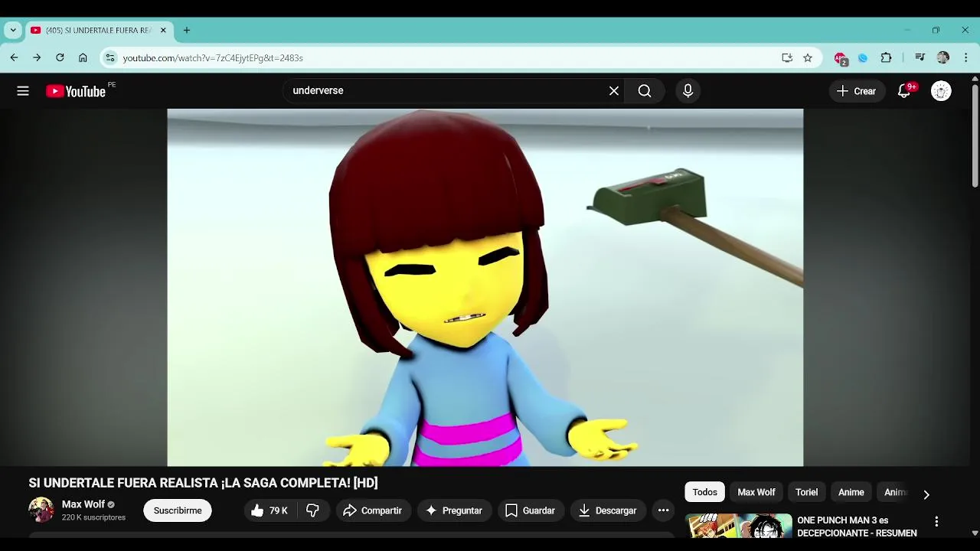Click the ONE PUNCH MAN 3 es DECEPCIONANTE title

click(857, 527)
